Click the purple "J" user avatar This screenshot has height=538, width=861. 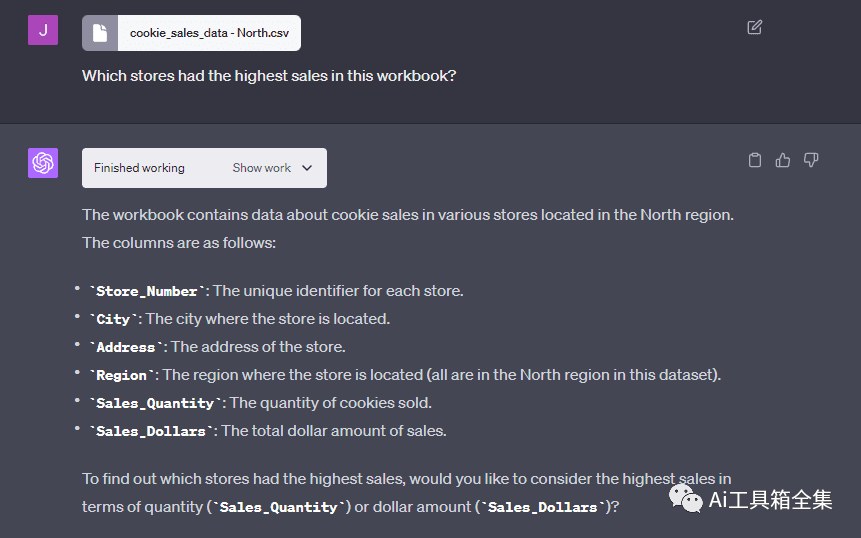pos(43,30)
